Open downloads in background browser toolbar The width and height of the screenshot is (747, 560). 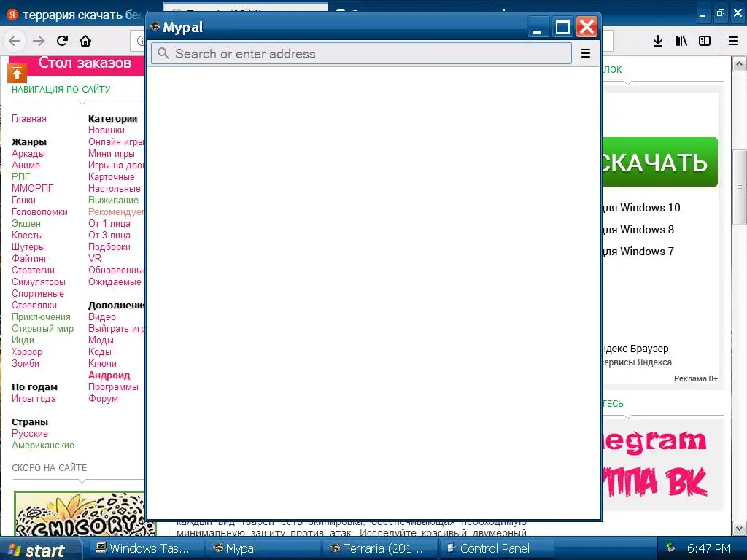tap(658, 41)
